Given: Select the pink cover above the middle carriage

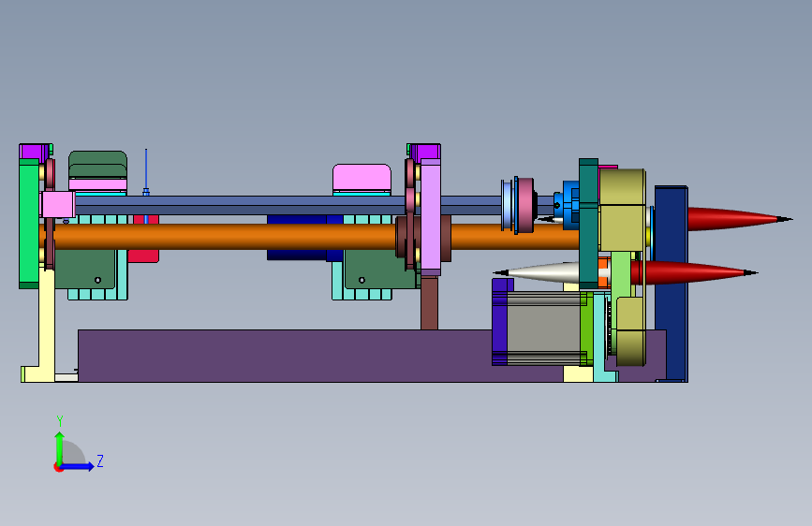Looking at the screenshot, I should coord(362,178).
